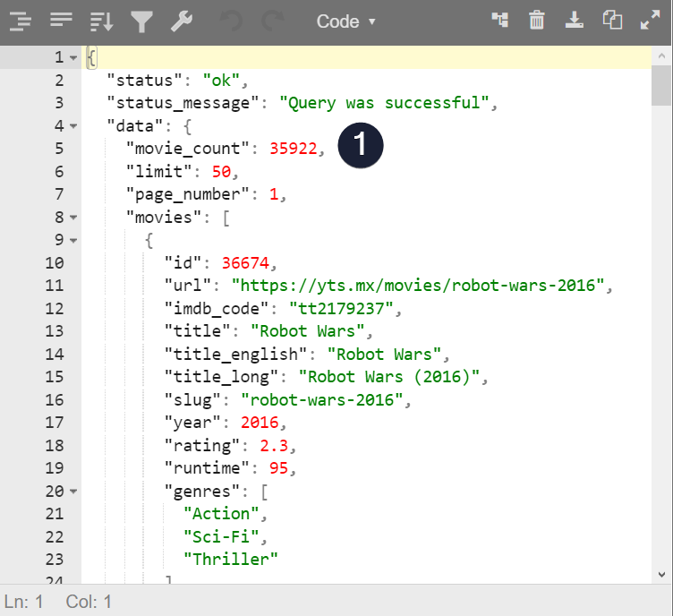This screenshot has width=673, height=616.
Task: Format JSON with indentation icon
Action: click(x=21, y=21)
